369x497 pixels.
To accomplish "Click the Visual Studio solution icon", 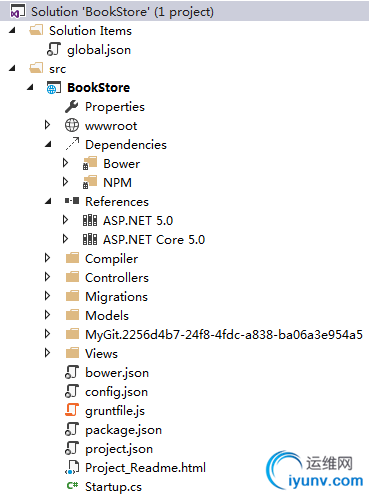I will (18, 11).
